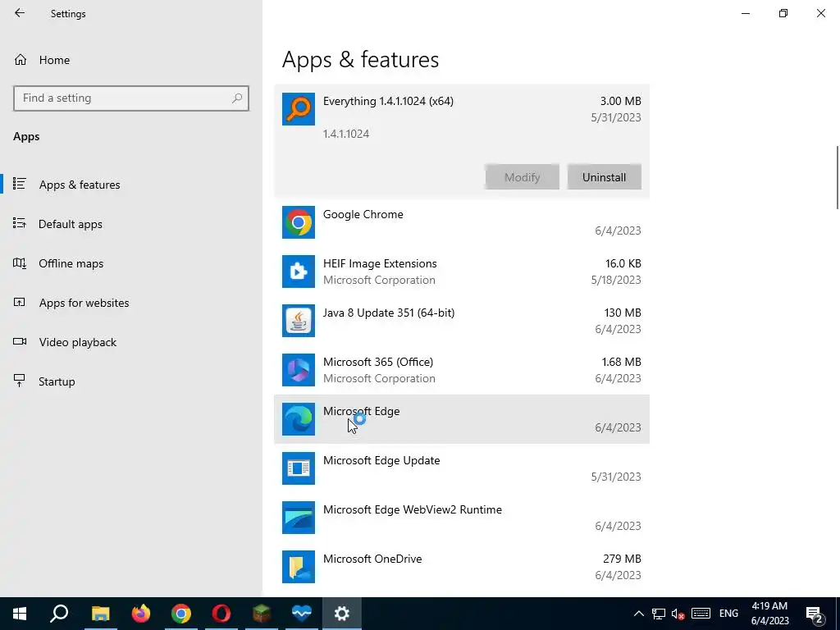
Task: Open the Home settings page
Action: click(54, 60)
